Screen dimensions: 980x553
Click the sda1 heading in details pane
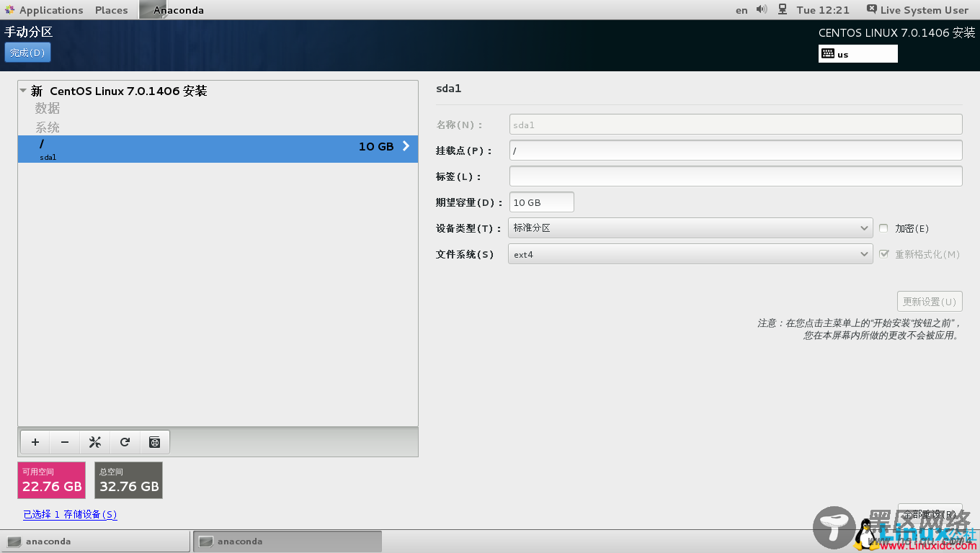[448, 89]
